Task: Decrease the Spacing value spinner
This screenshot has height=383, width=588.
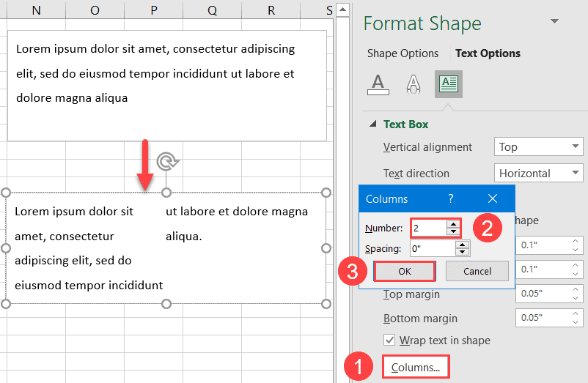Action: click(462, 253)
